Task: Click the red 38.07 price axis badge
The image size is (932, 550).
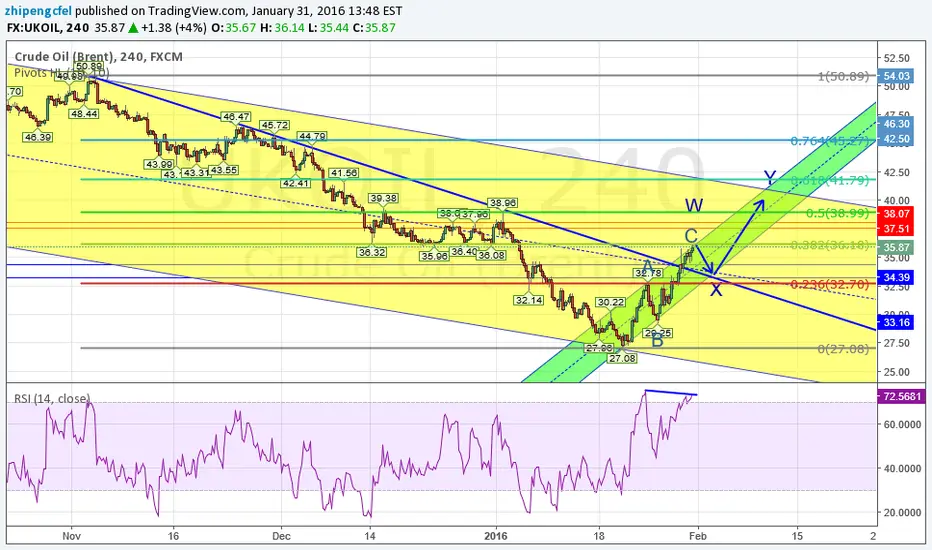Action: pos(896,213)
